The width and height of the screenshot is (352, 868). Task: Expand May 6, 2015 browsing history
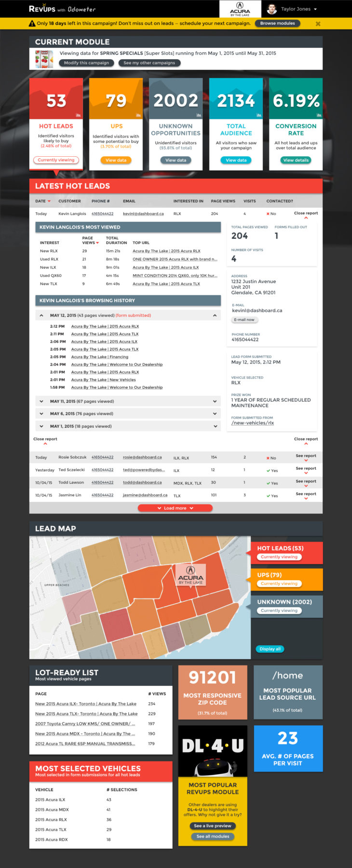click(x=128, y=414)
